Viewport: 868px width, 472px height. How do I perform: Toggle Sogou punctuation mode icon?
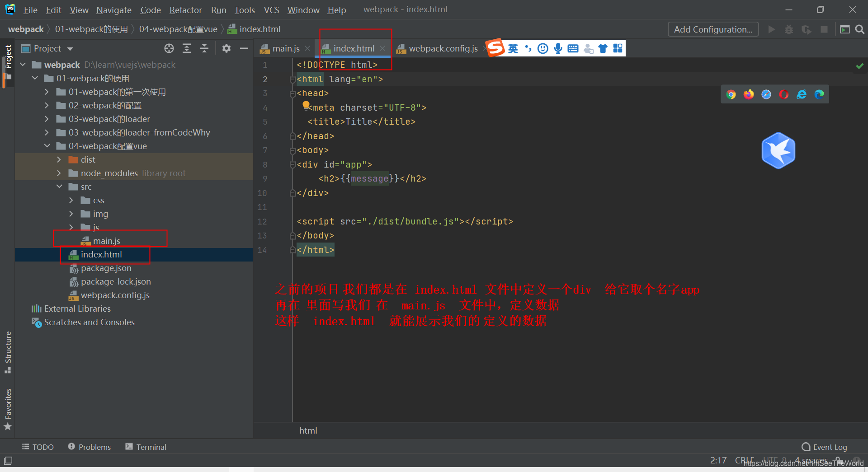click(528, 48)
